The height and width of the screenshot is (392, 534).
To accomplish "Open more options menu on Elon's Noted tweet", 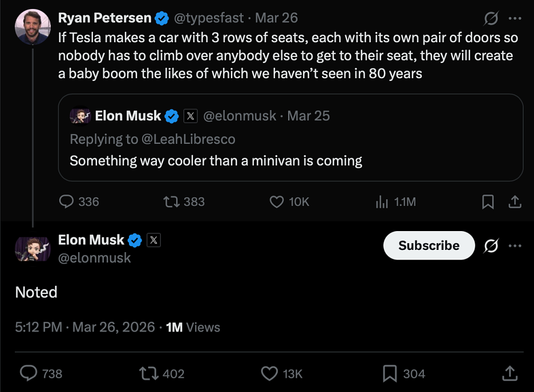I will pyautogui.click(x=515, y=245).
